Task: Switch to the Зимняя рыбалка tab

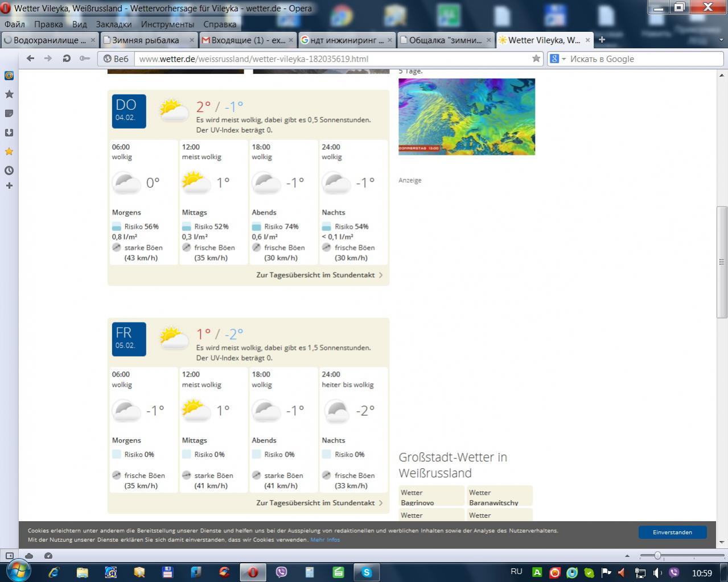Action: 146,40
